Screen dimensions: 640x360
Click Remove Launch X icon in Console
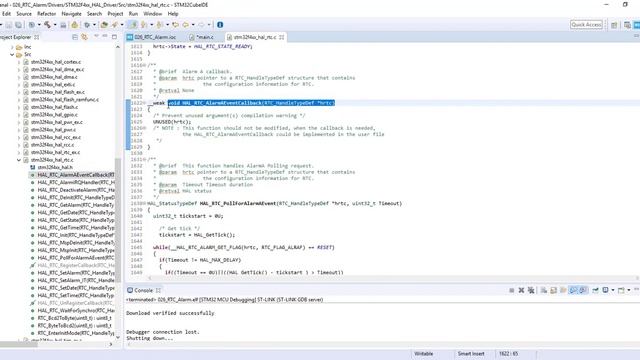[521, 290]
